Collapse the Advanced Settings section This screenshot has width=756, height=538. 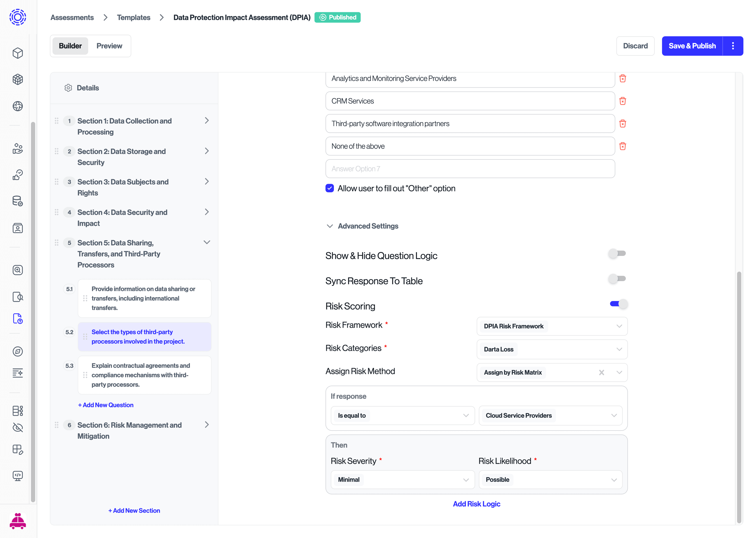point(330,226)
